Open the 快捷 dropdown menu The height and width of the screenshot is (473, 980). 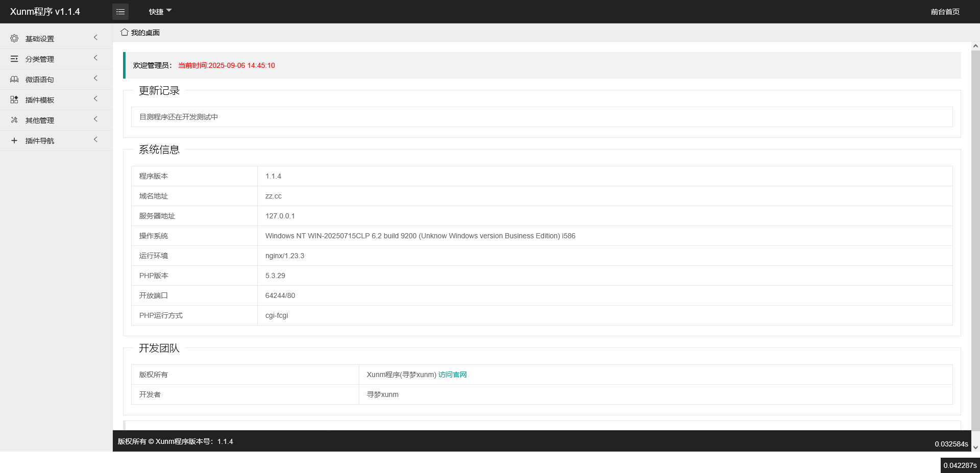pyautogui.click(x=160, y=12)
